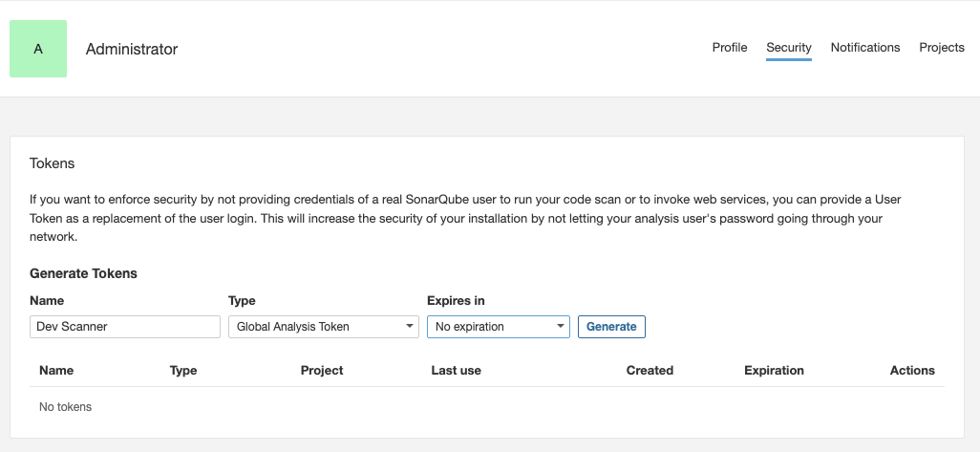Click the Created column header
Screen dimensions: 980x452
[x=650, y=371]
